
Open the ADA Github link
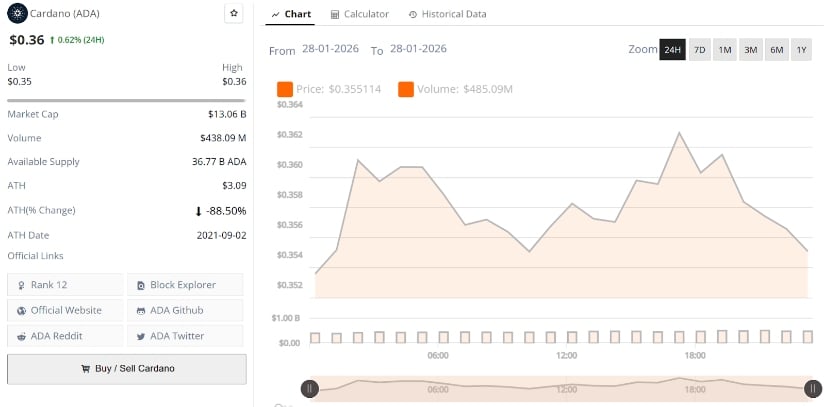tap(184, 310)
